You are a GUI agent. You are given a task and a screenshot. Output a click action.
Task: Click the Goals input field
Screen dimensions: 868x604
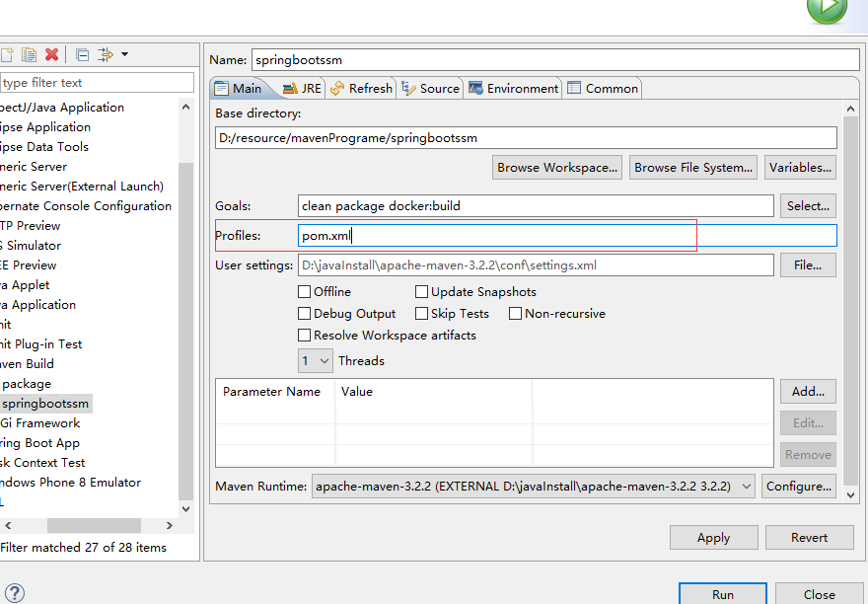536,206
